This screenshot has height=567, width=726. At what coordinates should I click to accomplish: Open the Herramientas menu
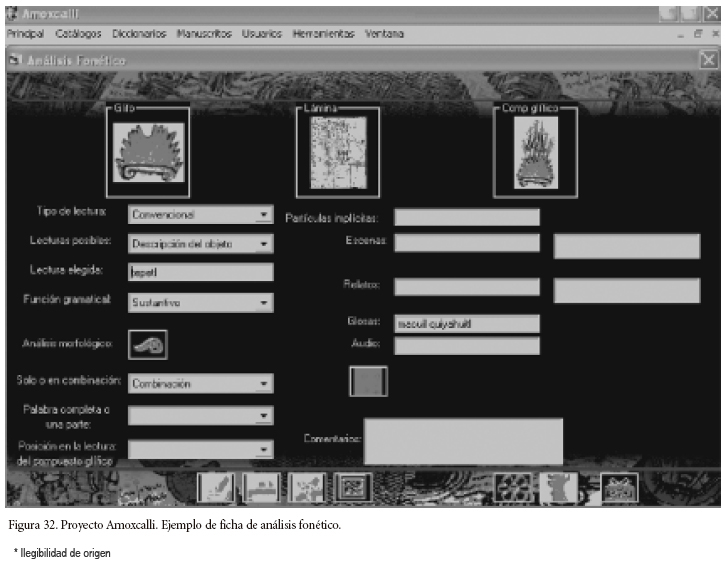pos(323,34)
